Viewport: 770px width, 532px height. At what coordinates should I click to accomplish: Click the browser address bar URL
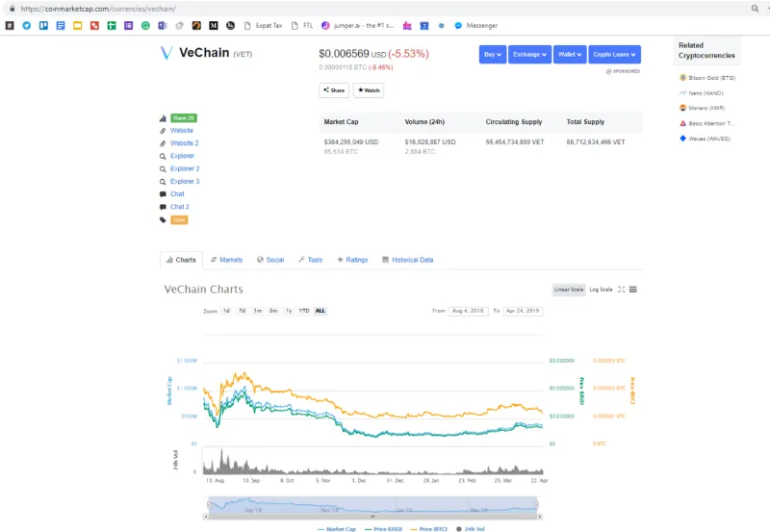pos(98,9)
